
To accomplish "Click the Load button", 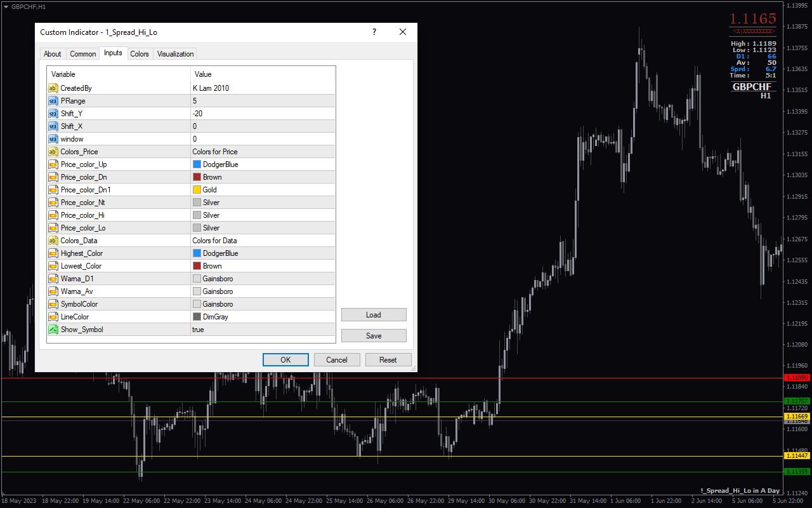I will [374, 315].
